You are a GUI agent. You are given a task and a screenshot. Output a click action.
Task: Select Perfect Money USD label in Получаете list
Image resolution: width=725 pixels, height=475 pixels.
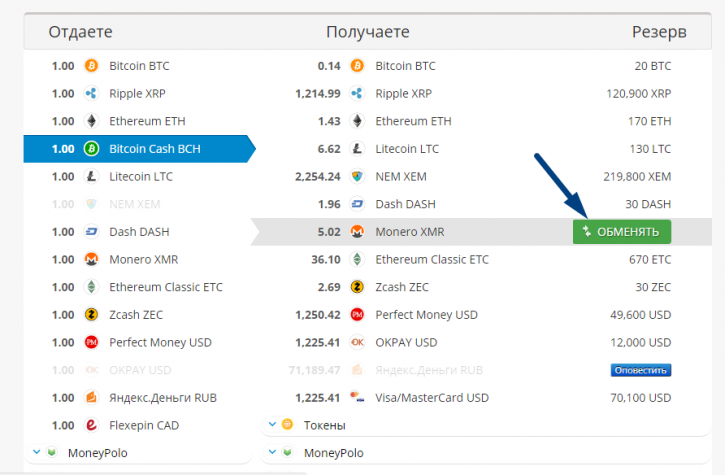[426, 315]
